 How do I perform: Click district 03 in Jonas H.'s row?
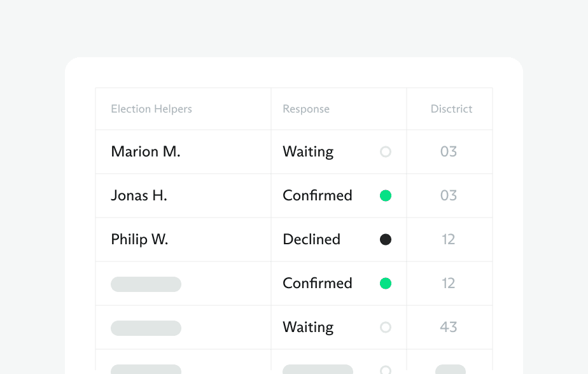[449, 196]
